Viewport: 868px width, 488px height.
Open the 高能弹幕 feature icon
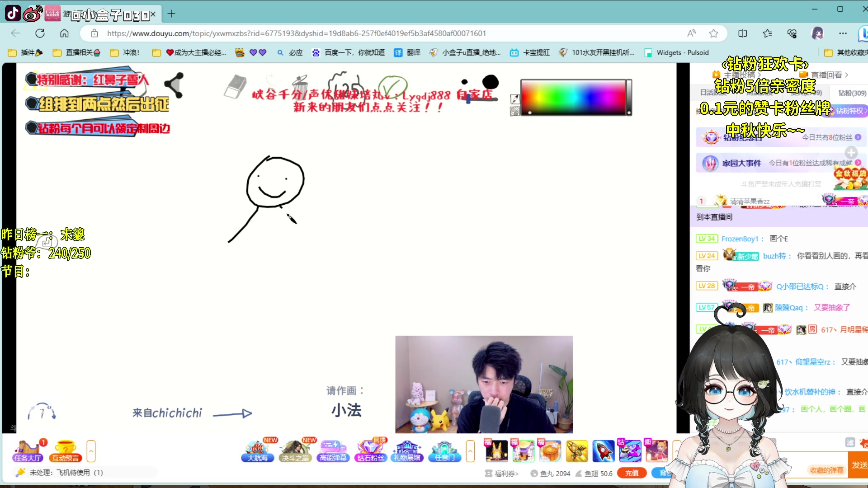[333, 450]
